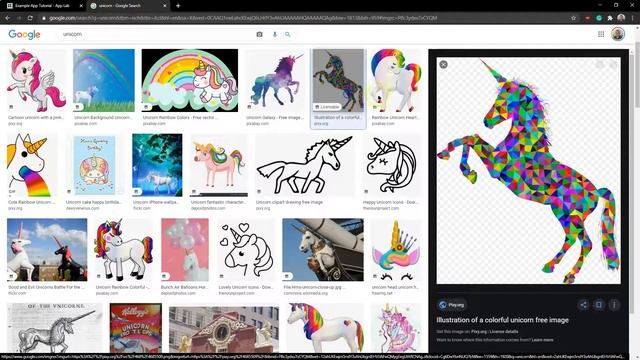This screenshot has height=360, width=640.
Task: Share the previewed unicorn image
Action: click(583, 305)
